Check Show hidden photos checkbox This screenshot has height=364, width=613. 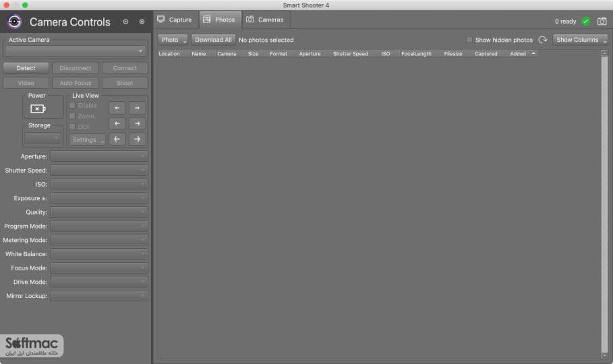[x=469, y=40]
